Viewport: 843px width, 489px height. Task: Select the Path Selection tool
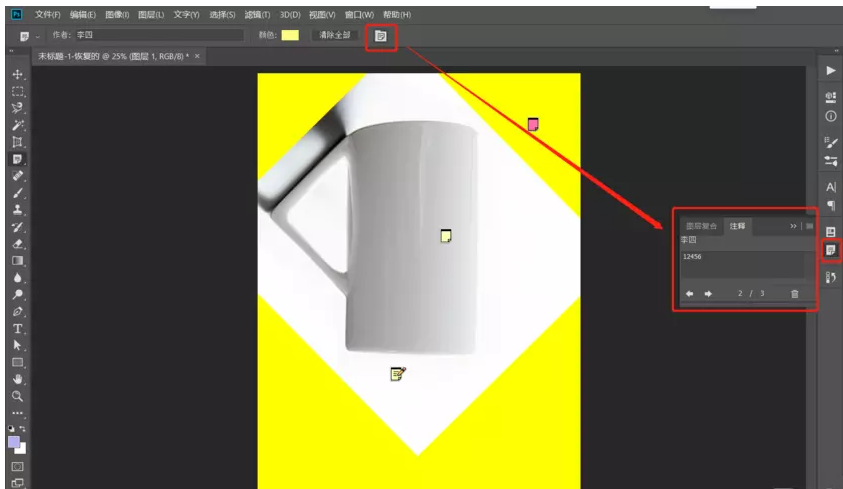[17, 346]
